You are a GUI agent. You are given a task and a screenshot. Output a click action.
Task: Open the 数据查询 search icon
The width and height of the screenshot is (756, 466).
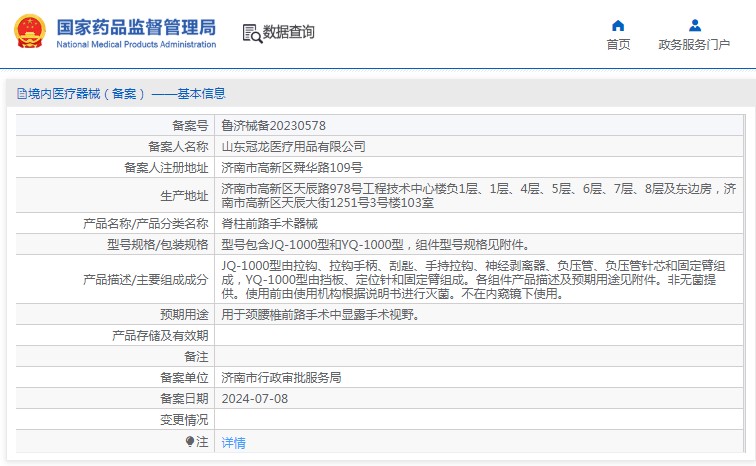coord(252,34)
